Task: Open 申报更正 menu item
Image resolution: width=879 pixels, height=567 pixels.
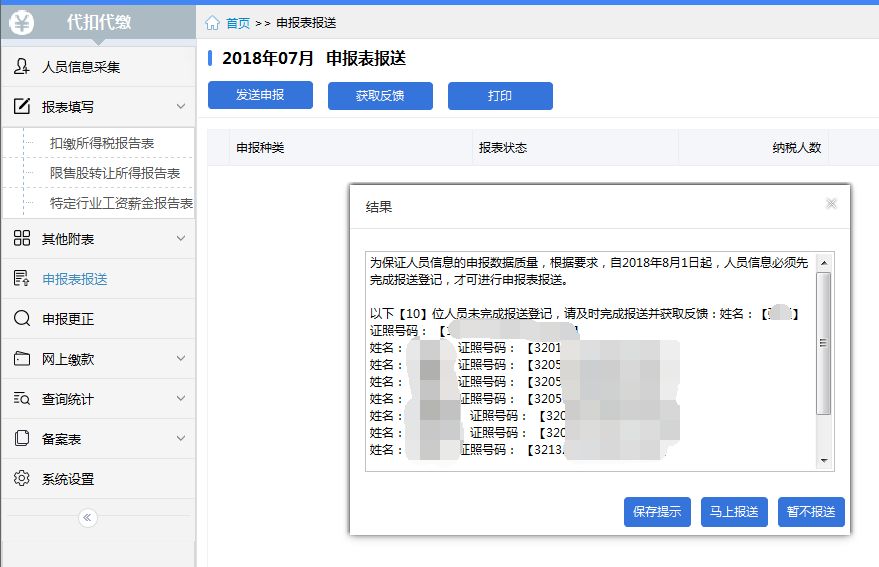Action: (x=98, y=319)
